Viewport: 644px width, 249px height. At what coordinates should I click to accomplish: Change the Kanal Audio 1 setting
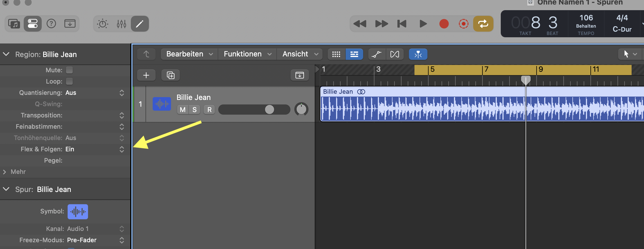[122, 229]
